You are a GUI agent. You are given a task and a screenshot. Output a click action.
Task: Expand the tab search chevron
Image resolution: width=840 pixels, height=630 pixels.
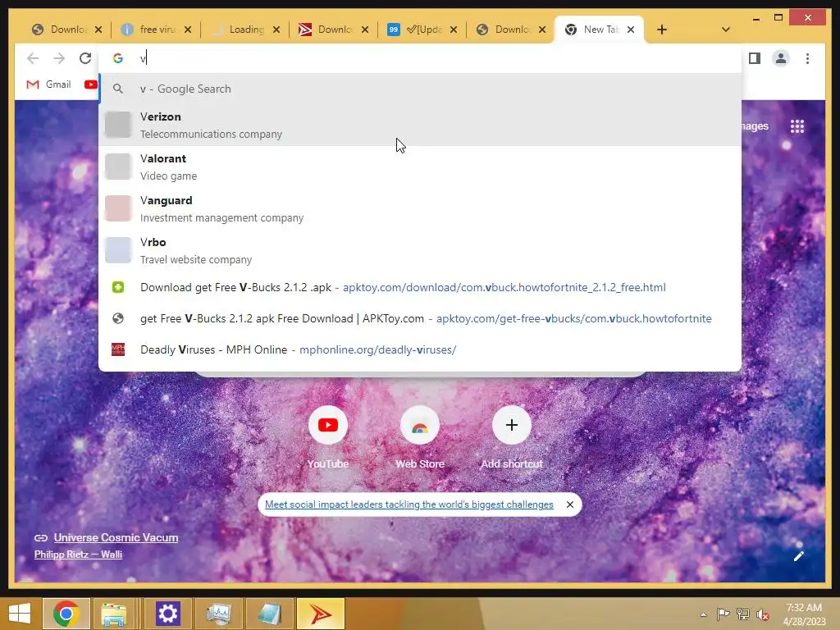tap(725, 30)
